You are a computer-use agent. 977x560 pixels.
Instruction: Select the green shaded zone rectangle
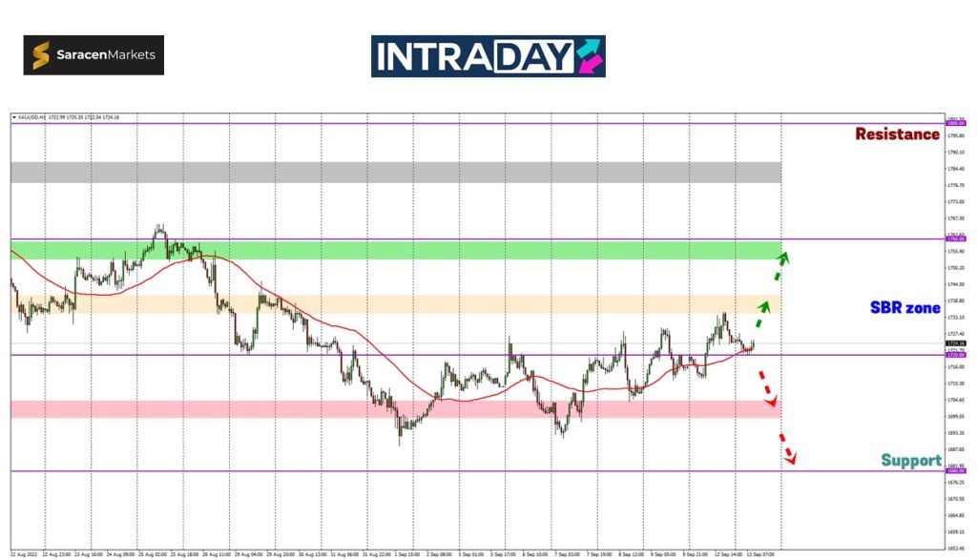(x=396, y=250)
